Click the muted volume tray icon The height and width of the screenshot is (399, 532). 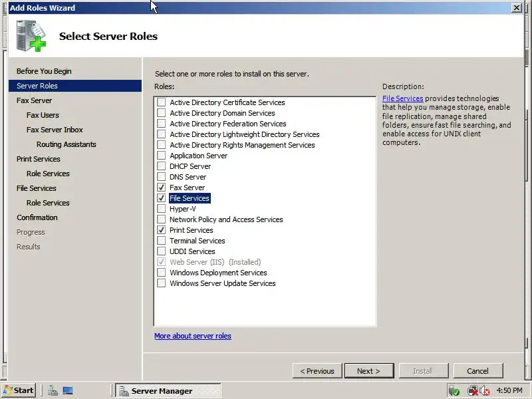tap(485, 391)
